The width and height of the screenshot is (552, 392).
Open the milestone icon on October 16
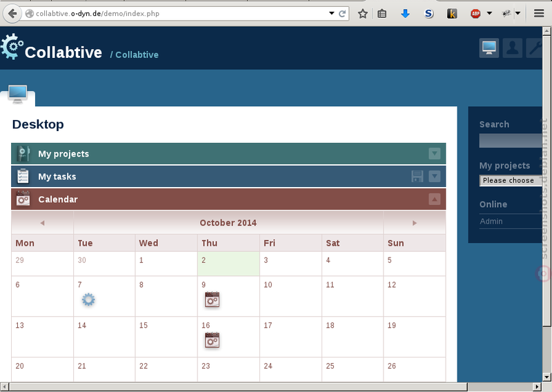pos(212,340)
